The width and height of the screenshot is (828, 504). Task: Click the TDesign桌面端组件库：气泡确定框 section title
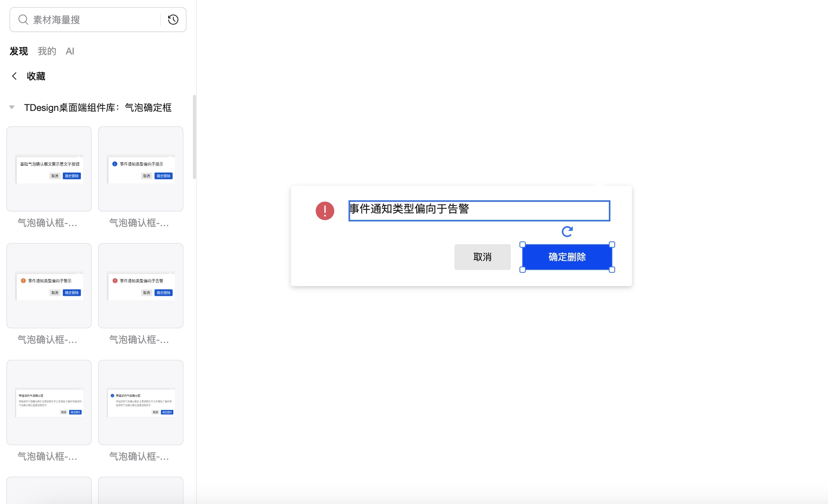[98, 107]
